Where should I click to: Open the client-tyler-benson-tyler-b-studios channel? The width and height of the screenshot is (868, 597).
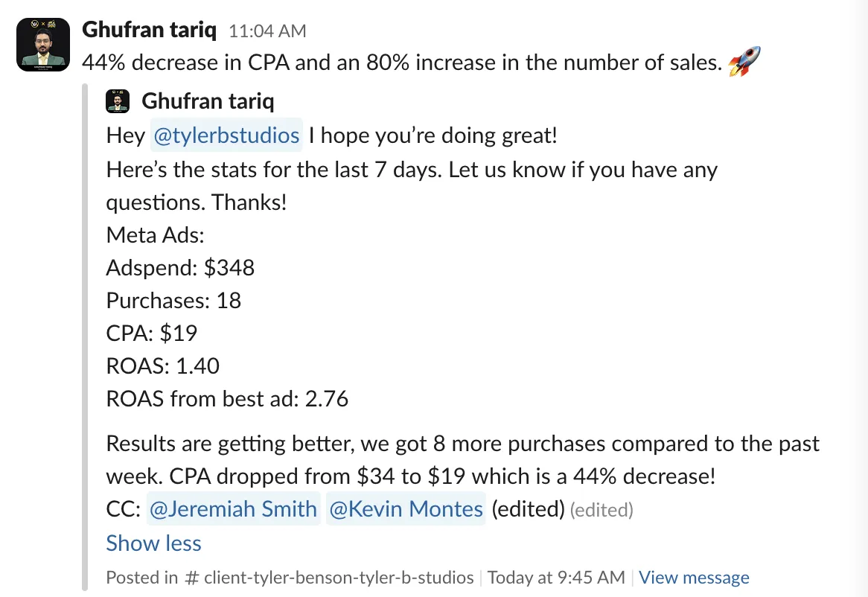point(339,577)
